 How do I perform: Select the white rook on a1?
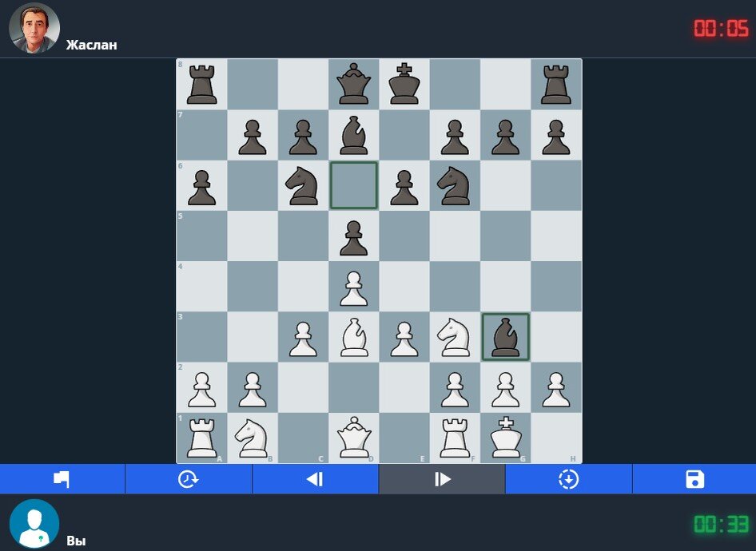pos(201,438)
